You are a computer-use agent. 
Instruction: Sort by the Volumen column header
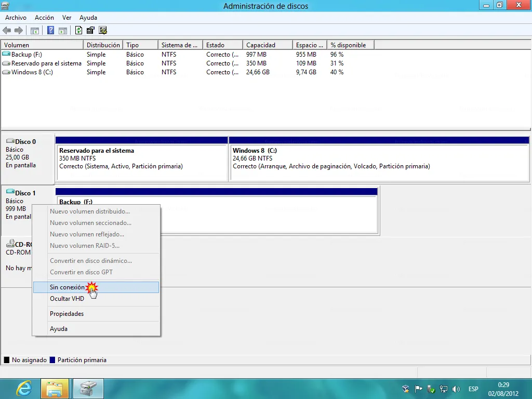pyautogui.click(x=42, y=45)
